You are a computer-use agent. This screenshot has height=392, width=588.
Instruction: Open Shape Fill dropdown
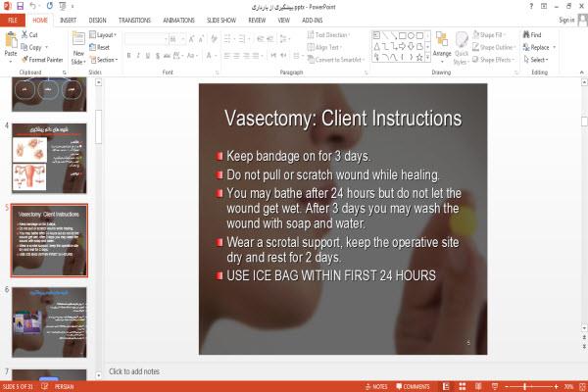pyautogui.click(x=489, y=34)
